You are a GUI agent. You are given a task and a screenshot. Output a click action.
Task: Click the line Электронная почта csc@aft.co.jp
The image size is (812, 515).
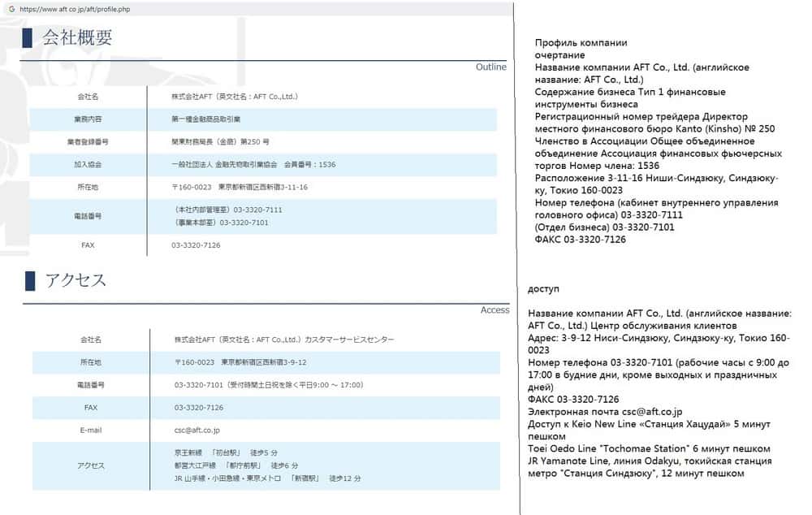pos(605,412)
